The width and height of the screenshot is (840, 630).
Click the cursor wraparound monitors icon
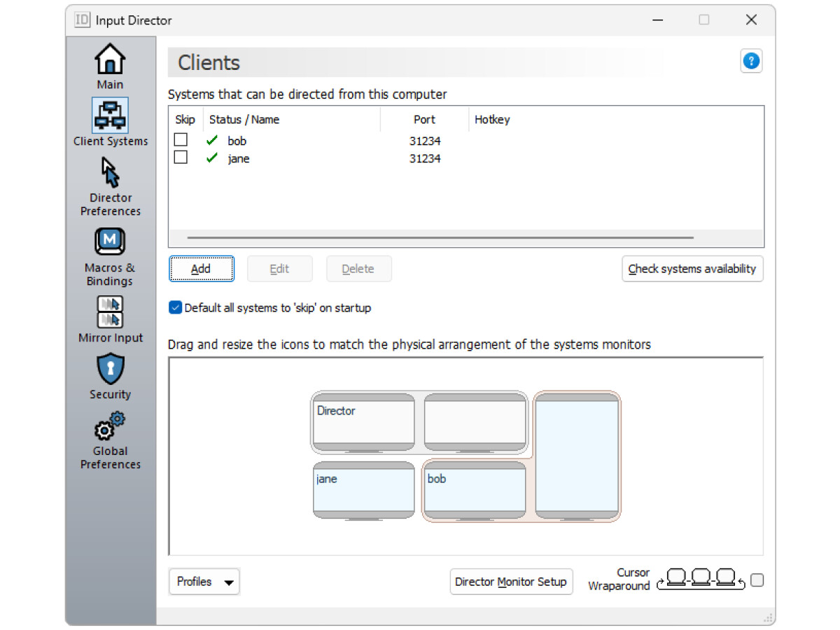701,580
